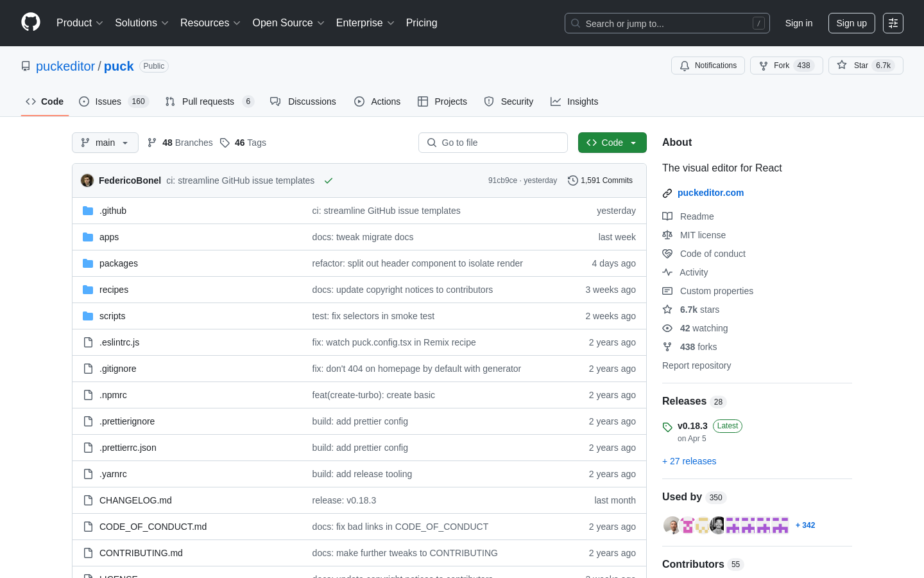
Task: Click the Activity pulse icon
Action: click(667, 272)
